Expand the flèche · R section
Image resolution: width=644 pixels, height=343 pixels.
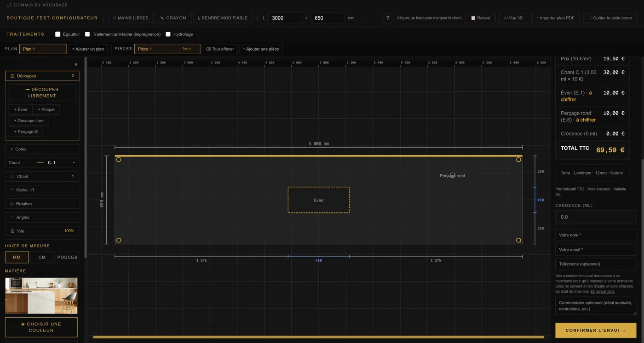point(42,190)
